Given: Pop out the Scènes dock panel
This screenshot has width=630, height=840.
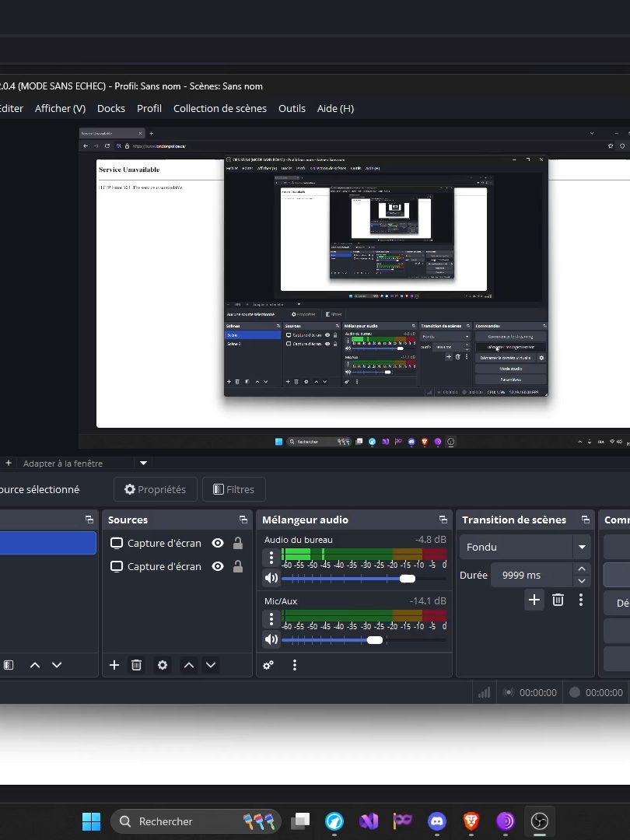Looking at the screenshot, I should tap(89, 520).
